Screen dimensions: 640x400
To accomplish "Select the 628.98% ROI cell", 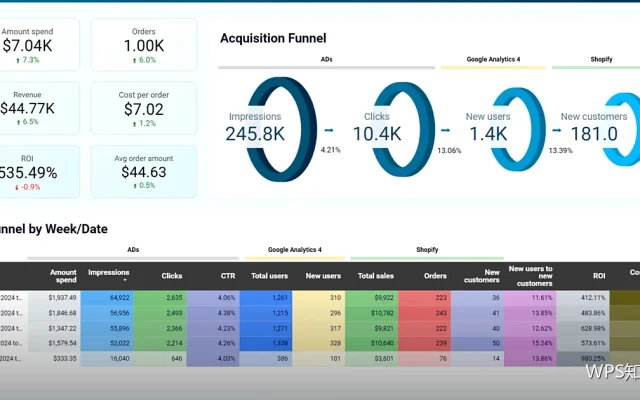I will coord(583,328).
